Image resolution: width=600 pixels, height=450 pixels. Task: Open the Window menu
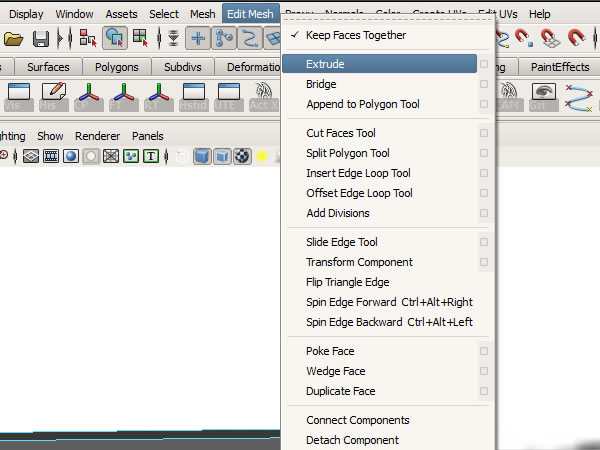pos(74,14)
